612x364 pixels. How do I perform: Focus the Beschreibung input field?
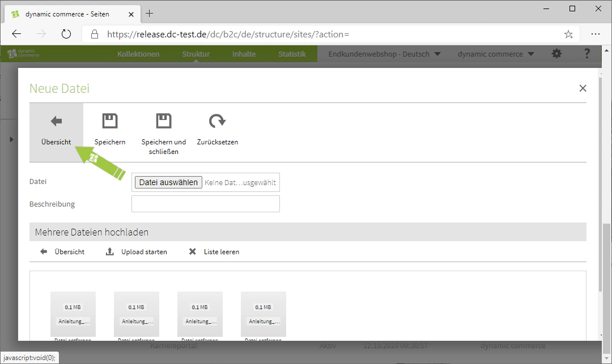205,204
